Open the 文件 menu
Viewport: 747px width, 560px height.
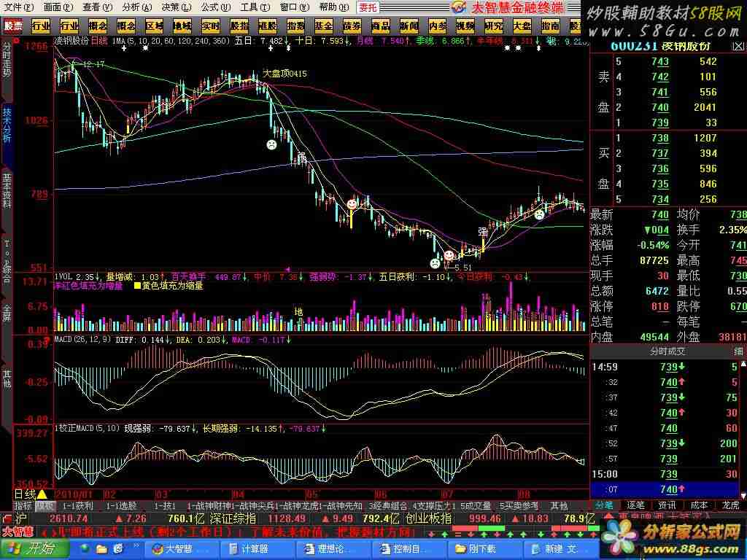[x=19, y=7]
